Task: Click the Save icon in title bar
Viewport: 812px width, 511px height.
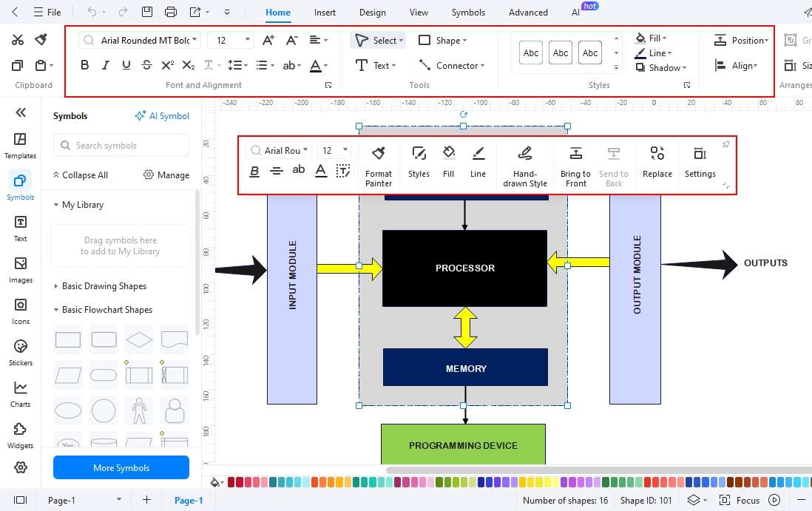Action: click(x=147, y=12)
